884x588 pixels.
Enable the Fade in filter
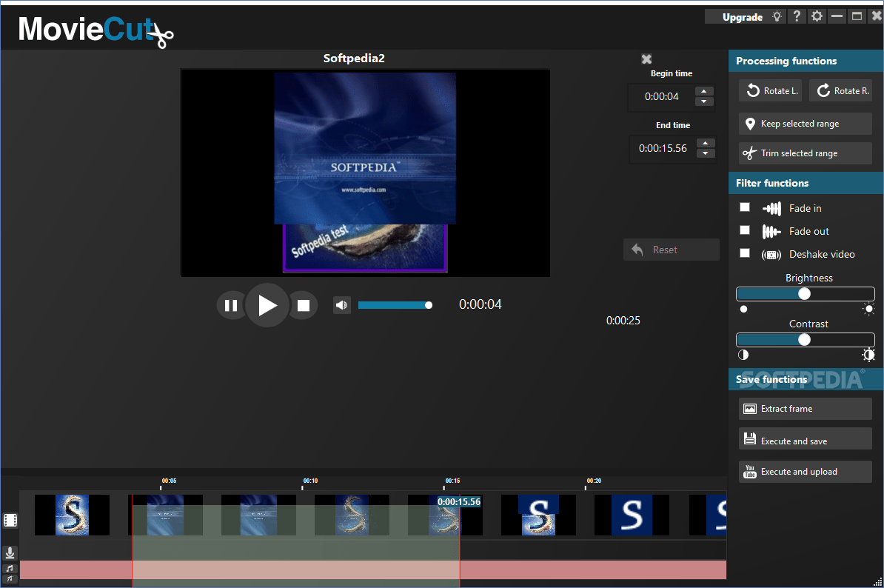(x=745, y=207)
